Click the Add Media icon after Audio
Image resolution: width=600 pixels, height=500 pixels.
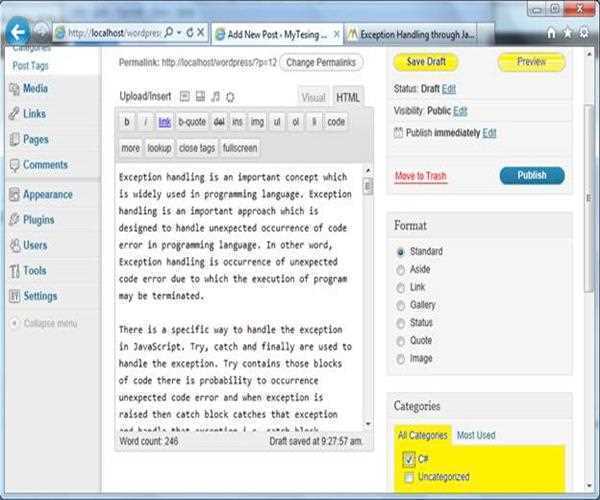tap(230, 96)
